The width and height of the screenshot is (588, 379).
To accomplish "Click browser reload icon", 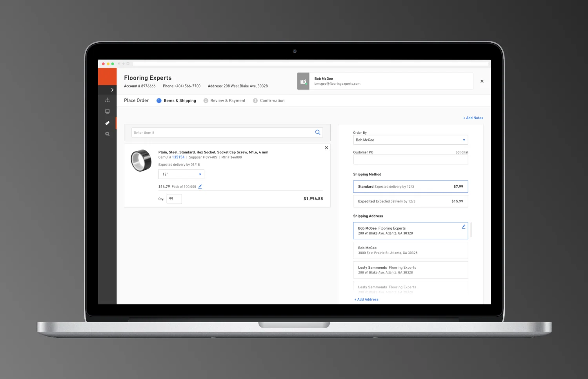I will (x=128, y=64).
